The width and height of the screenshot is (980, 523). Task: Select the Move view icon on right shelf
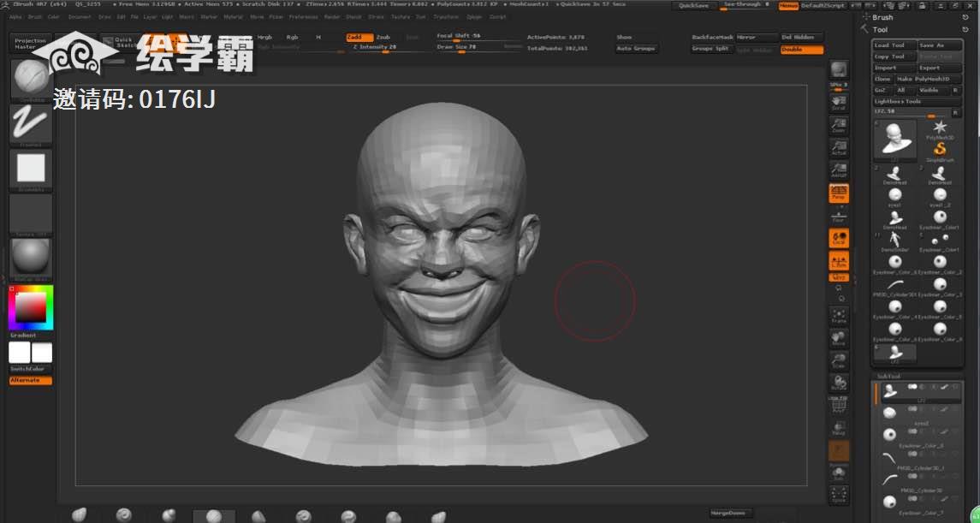pyautogui.click(x=838, y=339)
